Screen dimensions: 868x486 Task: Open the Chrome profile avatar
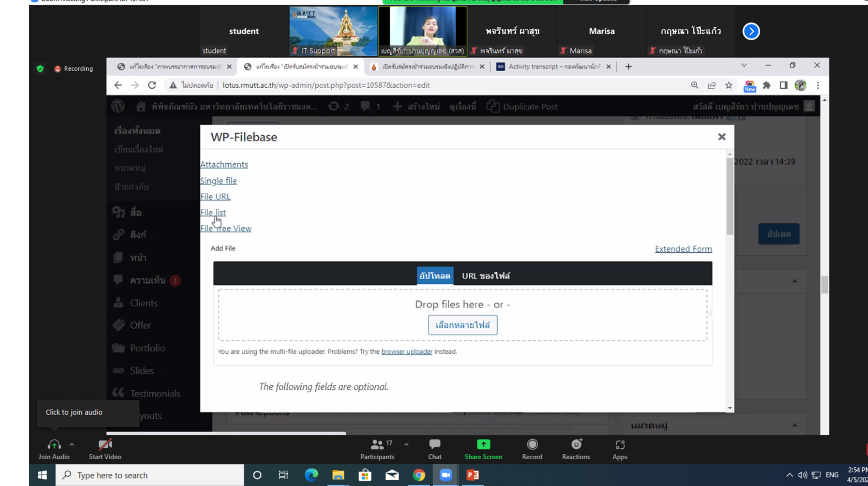[x=800, y=85]
